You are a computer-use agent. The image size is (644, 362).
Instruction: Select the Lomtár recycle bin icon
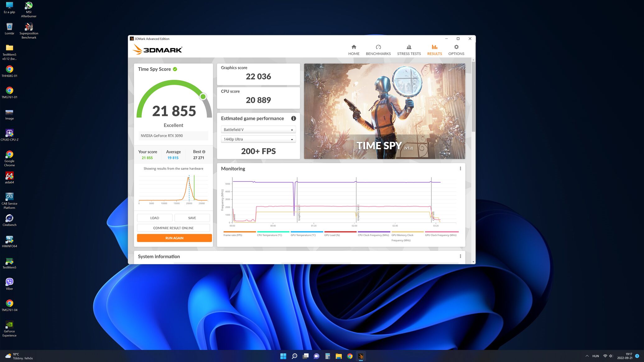[x=9, y=29]
